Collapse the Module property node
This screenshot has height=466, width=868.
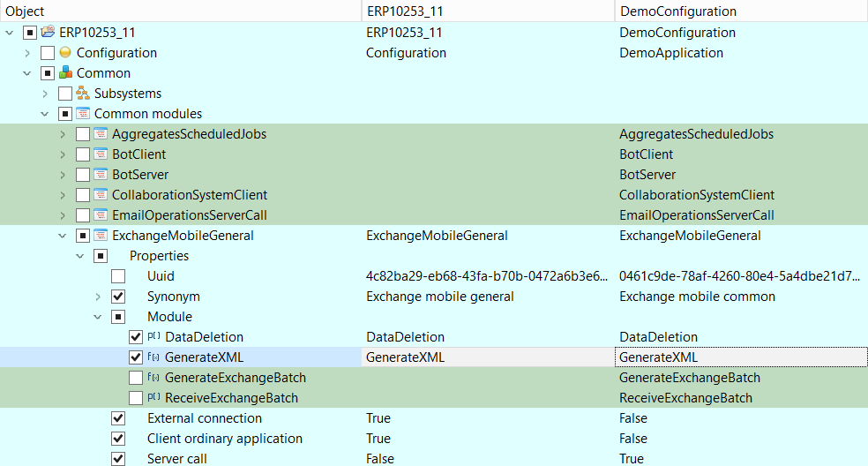point(98,317)
